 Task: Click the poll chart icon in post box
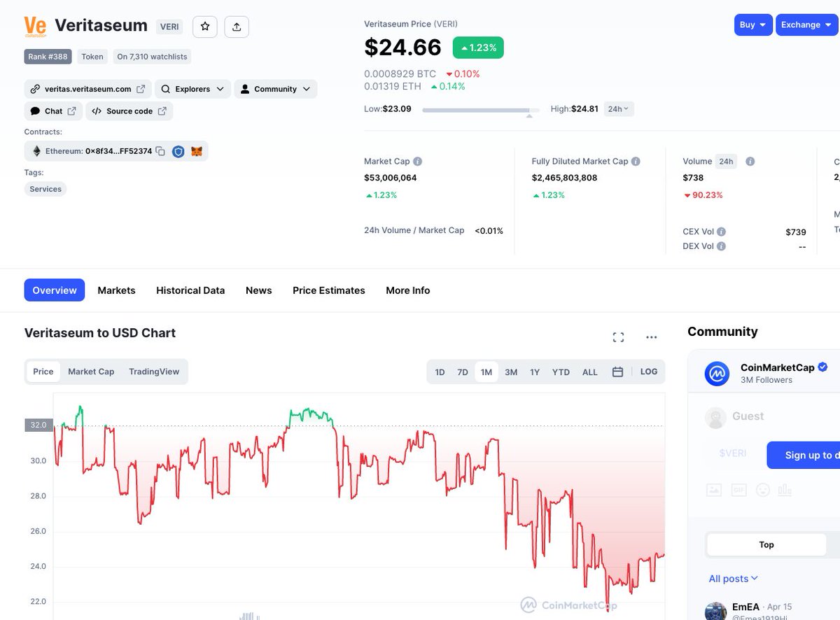tap(785, 490)
